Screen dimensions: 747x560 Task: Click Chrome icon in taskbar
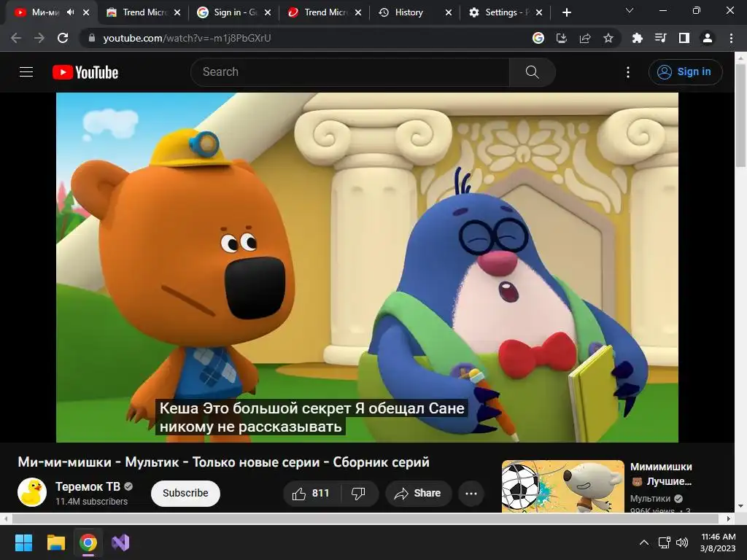click(x=88, y=542)
